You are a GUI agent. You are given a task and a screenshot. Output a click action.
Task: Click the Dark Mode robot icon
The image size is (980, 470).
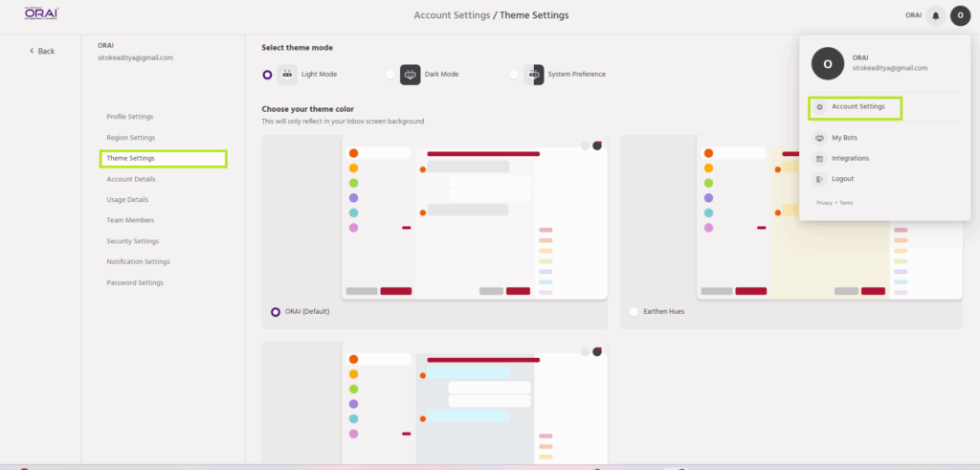(x=410, y=75)
